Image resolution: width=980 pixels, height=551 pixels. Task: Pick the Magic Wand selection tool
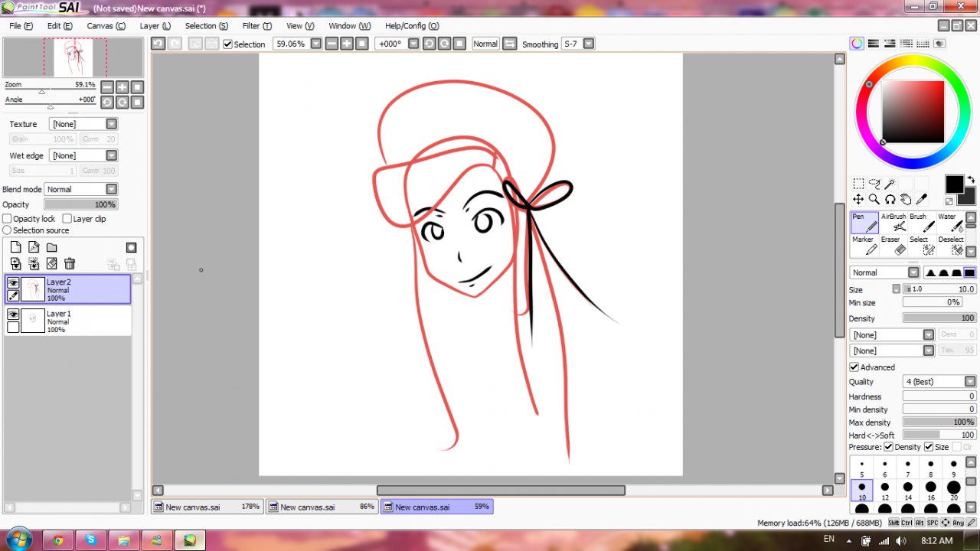890,184
